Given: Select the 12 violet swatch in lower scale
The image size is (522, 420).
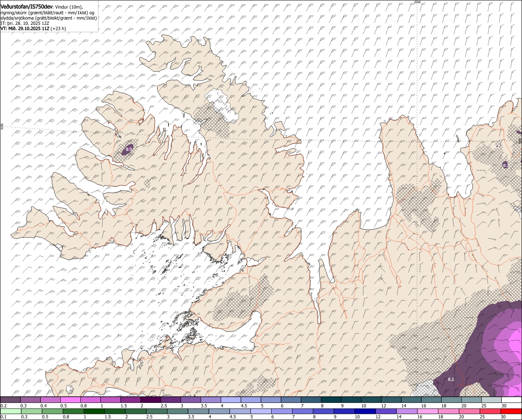Looking at the screenshot, I should [x=387, y=411].
